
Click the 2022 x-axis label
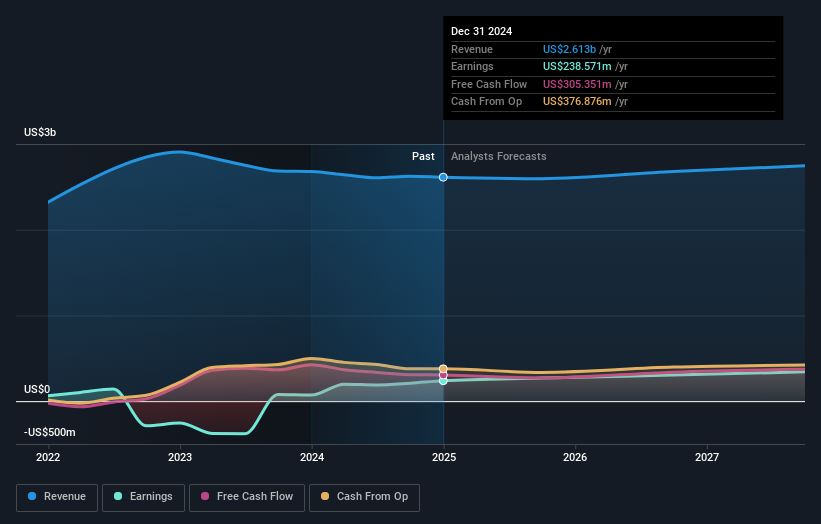pyautogui.click(x=48, y=458)
